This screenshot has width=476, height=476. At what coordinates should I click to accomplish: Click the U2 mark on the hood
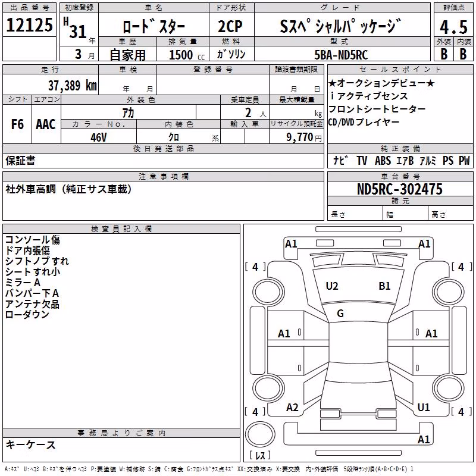tap(332, 286)
